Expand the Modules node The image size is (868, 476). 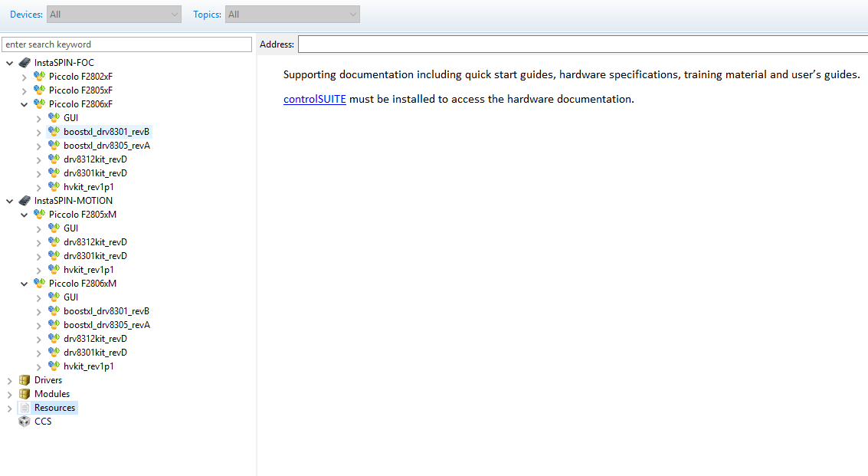(9, 395)
